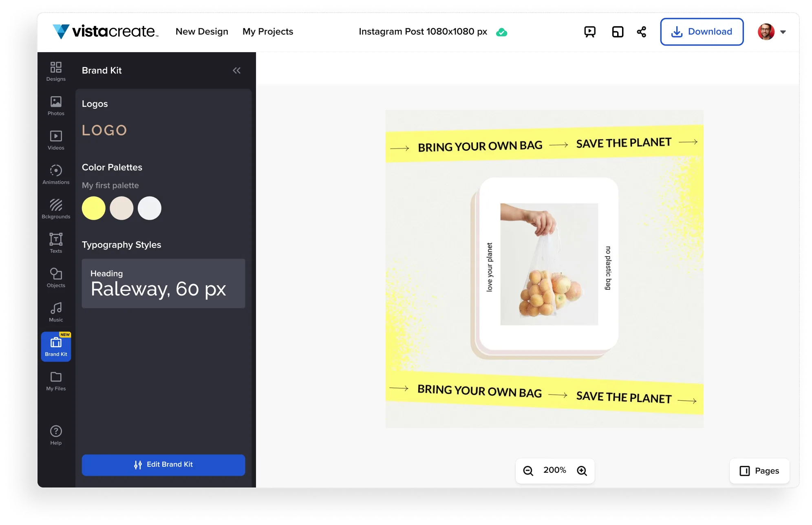Image resolution: width=812 pixels, height=525 pixels.
Task: Select the yellow palette color swatch
Action: pos(93,208)
